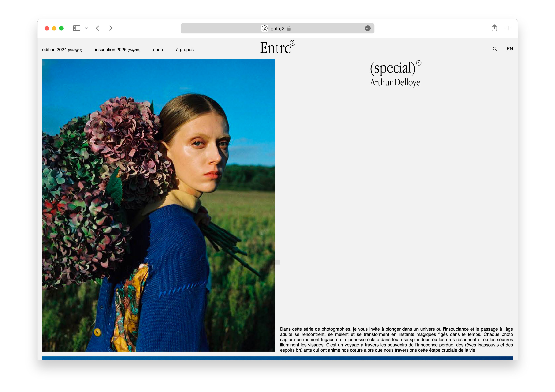Open édition 2024 (Bretagne) menu
Image resolution: width=555 pixels, height=392 pixels.
[62, 50]
